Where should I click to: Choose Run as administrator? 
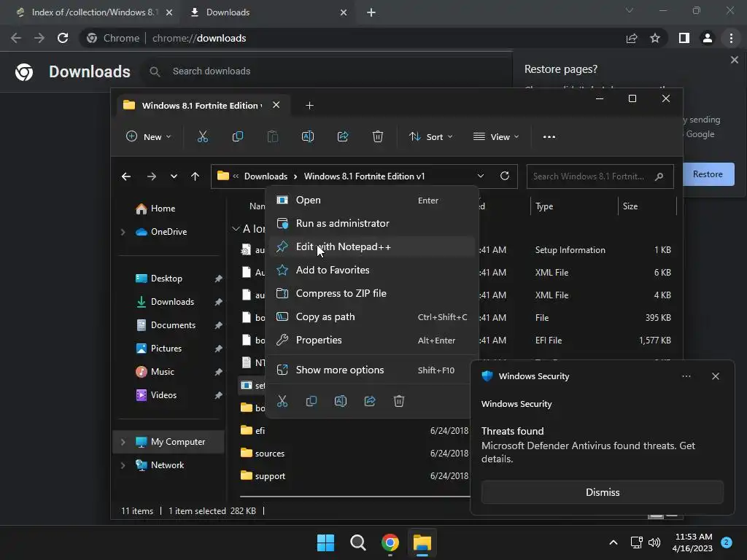click(x=371, y=223)
